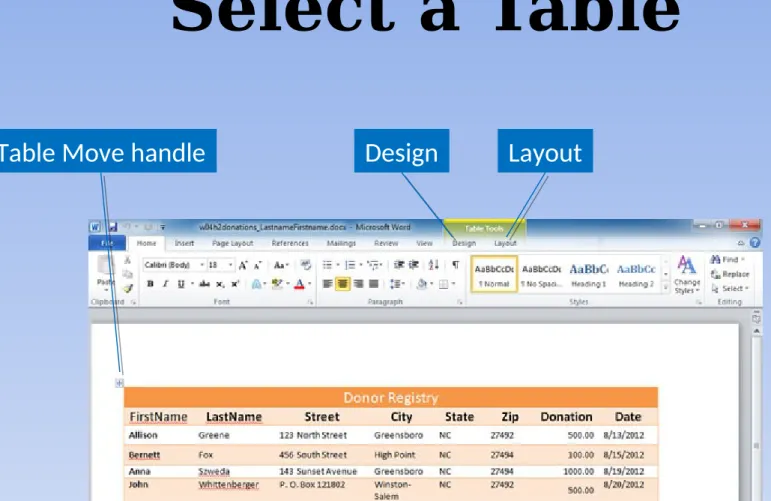The width and height of the screenshot is (771, 501).
Task: Open the Table Tools Layout tab
Action: pyautogui.click(x=505, y=243)
